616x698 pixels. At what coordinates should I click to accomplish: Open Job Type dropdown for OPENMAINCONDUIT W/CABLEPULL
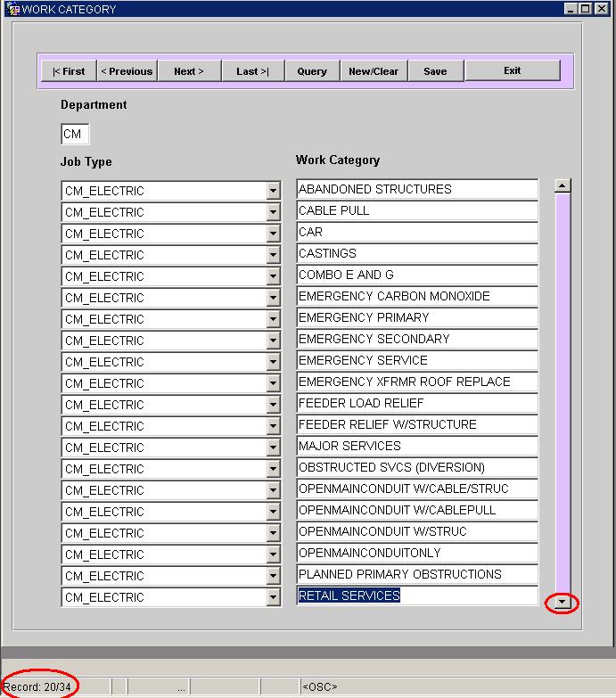coord(274,512)
